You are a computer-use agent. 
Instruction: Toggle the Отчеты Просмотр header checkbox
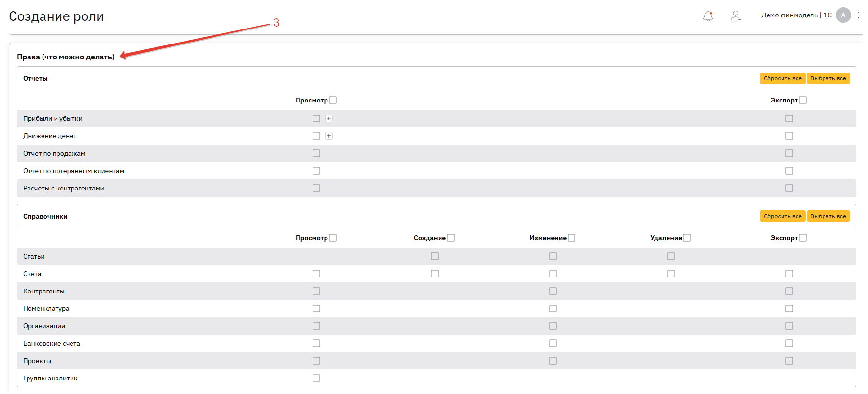(x=333, y=100)
